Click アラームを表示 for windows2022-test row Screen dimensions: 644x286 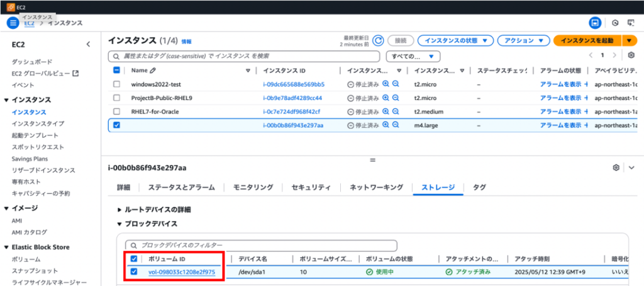560,84
